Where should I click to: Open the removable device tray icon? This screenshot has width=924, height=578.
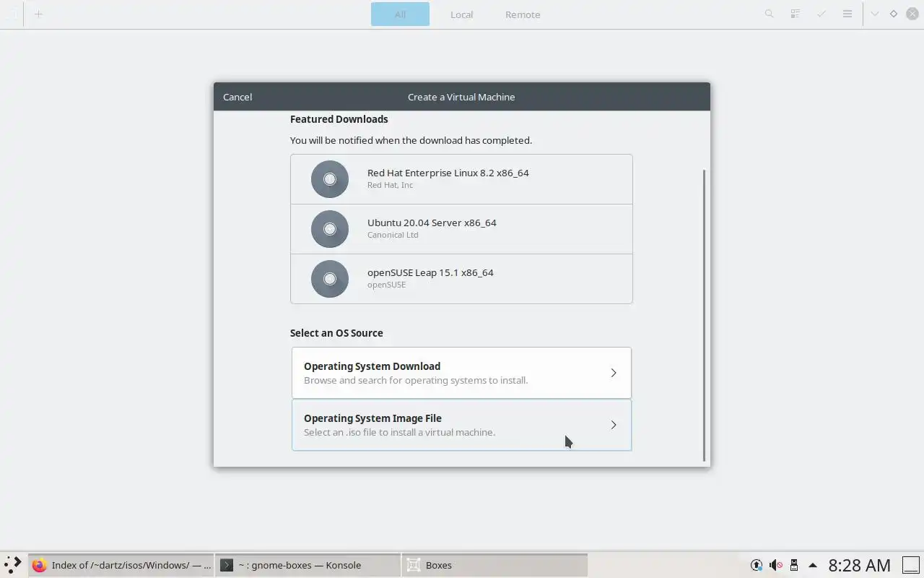click(x=794, y=565)
